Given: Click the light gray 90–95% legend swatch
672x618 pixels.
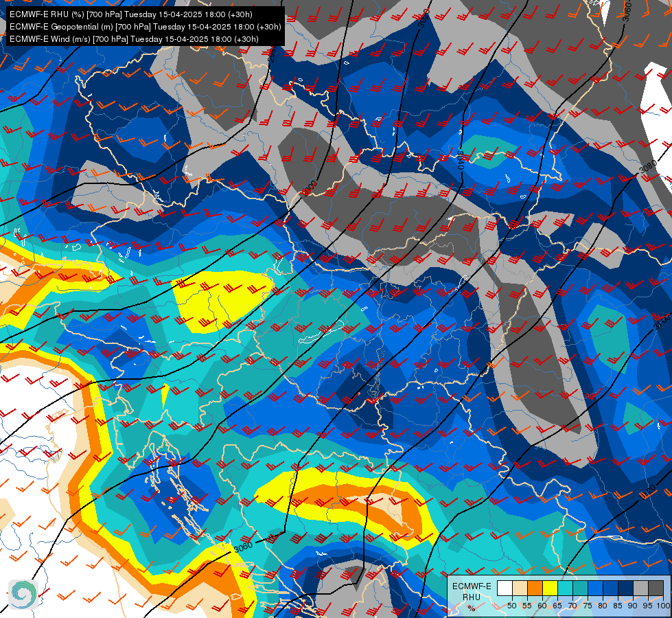Looking at the screenshot, I should coord(640,588).
